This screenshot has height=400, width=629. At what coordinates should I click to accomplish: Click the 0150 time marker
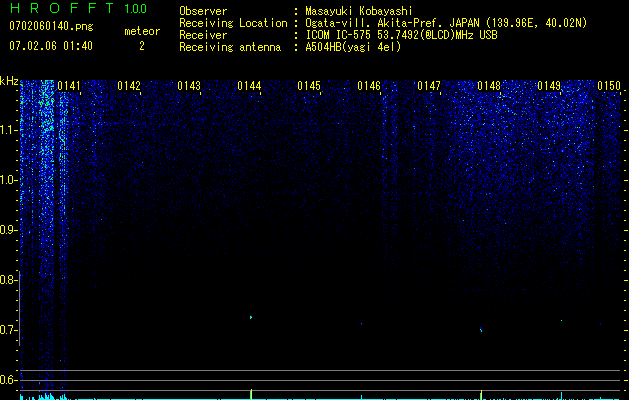pos(609,86)
